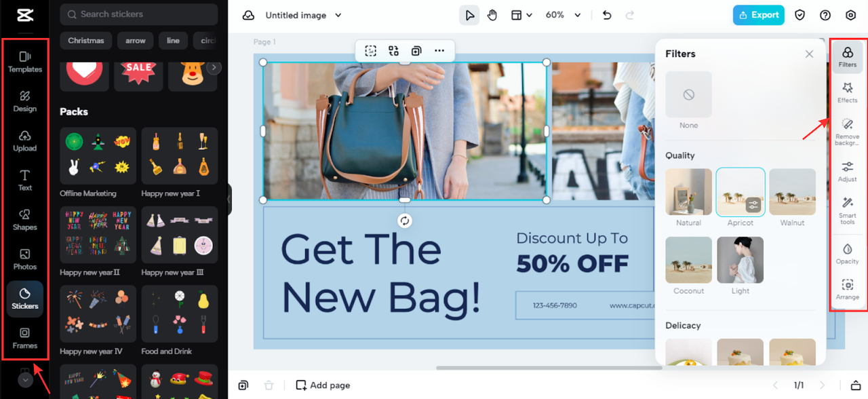
Task: Close the Filters panel
Action: [x=809, y=54]
